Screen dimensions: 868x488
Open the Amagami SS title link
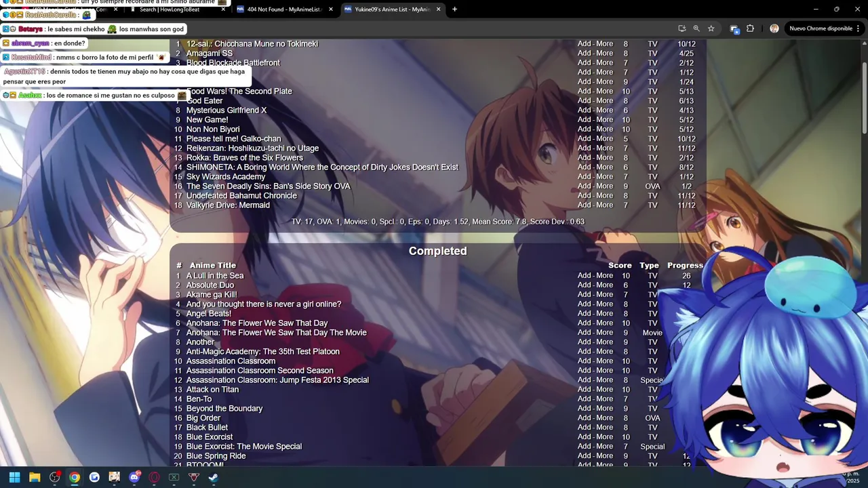pos(210,54)
